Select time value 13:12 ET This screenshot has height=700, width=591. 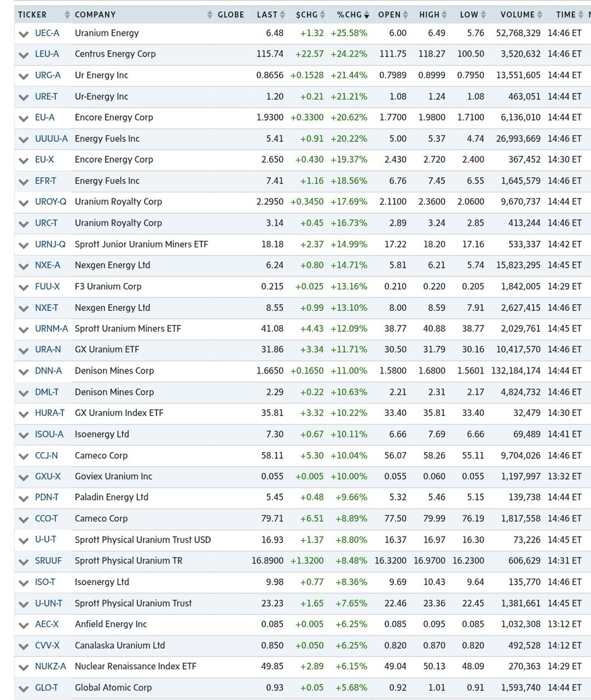click(x=565, y=624)
